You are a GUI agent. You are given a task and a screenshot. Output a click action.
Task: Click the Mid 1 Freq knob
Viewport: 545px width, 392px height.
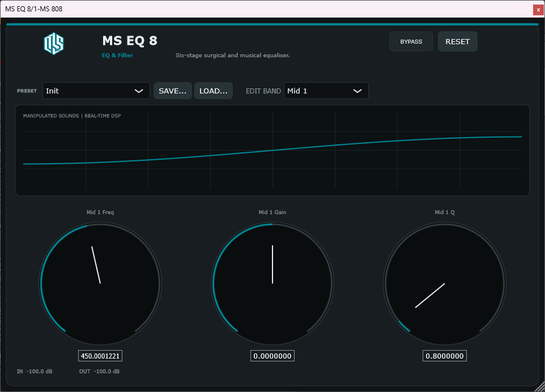(100, 284)
